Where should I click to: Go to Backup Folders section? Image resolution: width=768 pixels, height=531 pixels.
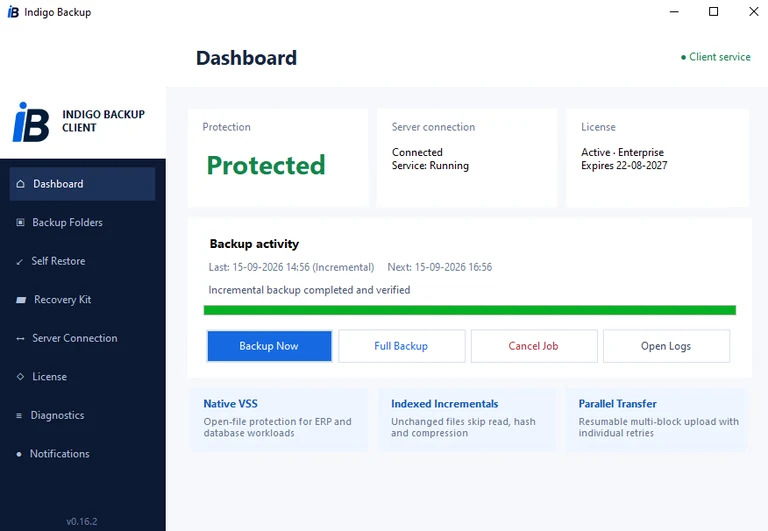[82, 222]
